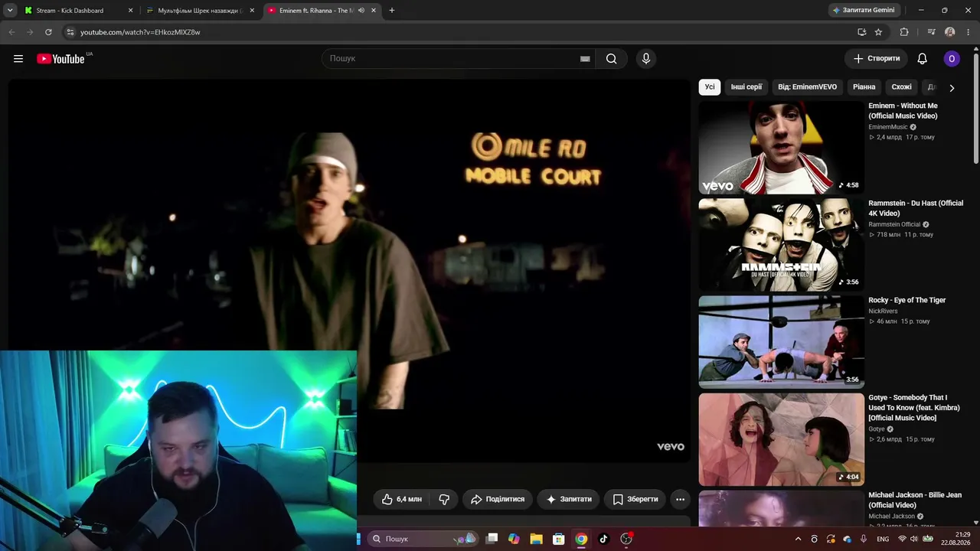Open the Chrome three-dot menu
The image size is (980, 551).
coord(967,32)
